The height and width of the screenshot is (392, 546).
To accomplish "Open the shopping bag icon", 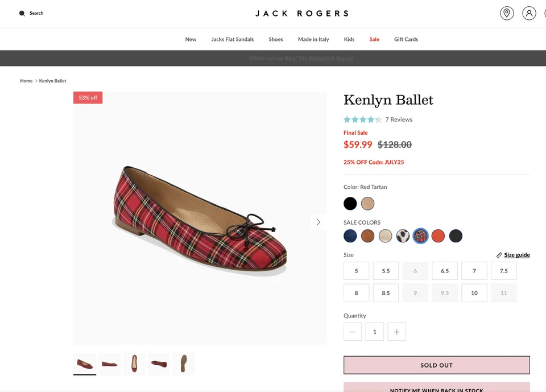I will [544, 13].
